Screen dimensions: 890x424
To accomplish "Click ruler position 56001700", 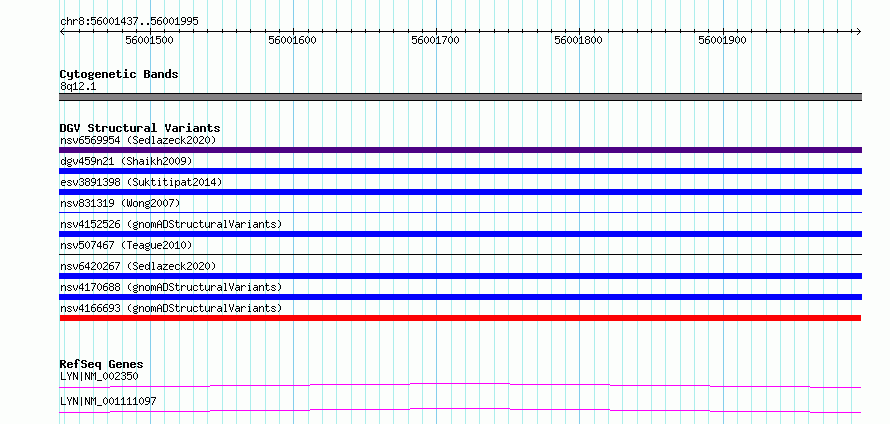I will 435,40.
